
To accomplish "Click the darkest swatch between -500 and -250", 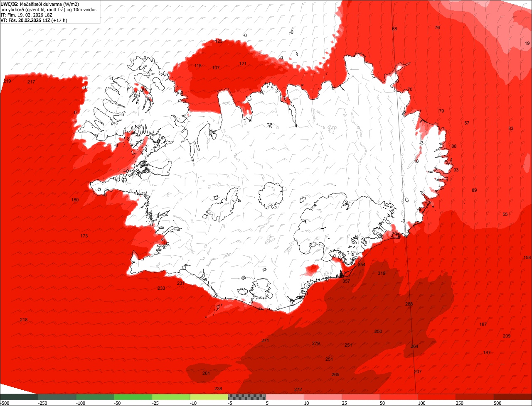I will pyautogui.click(x=19, y=397).
